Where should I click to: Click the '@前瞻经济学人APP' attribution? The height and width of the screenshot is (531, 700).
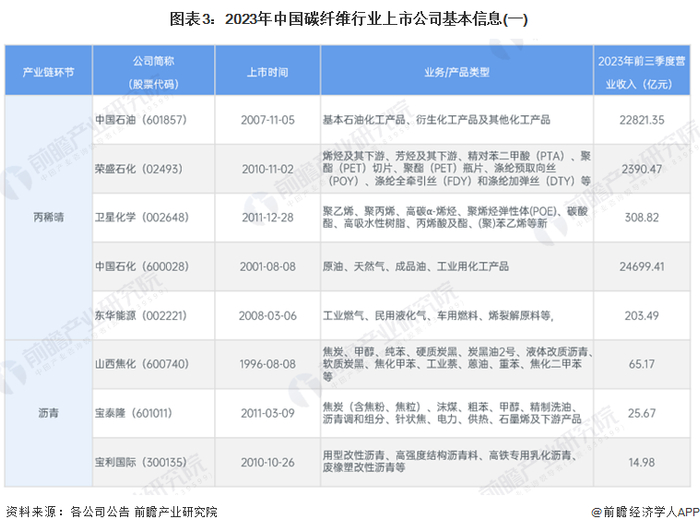click(645, 512)
